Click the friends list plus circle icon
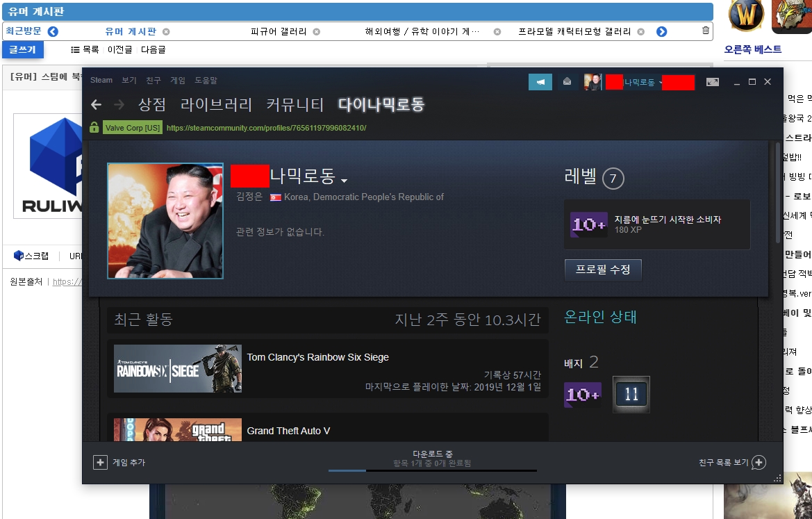The height and width of the screenshot is (519, 812). (x=759, y=462)
